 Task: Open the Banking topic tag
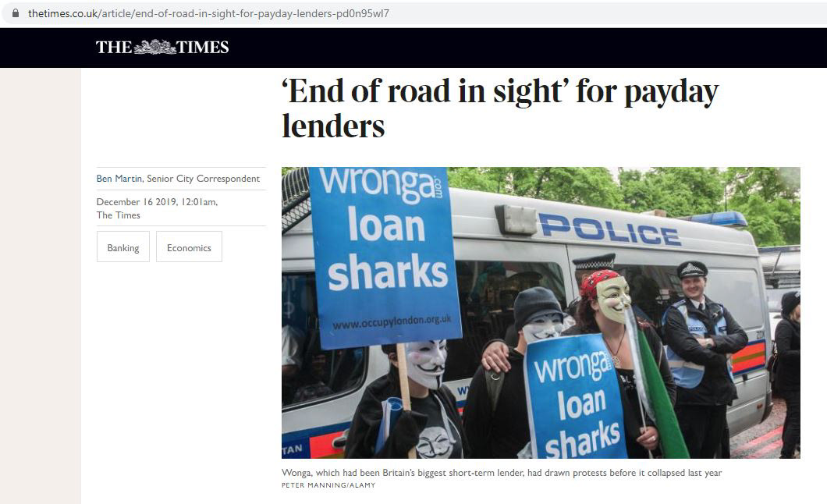click(x=123, y=247)
